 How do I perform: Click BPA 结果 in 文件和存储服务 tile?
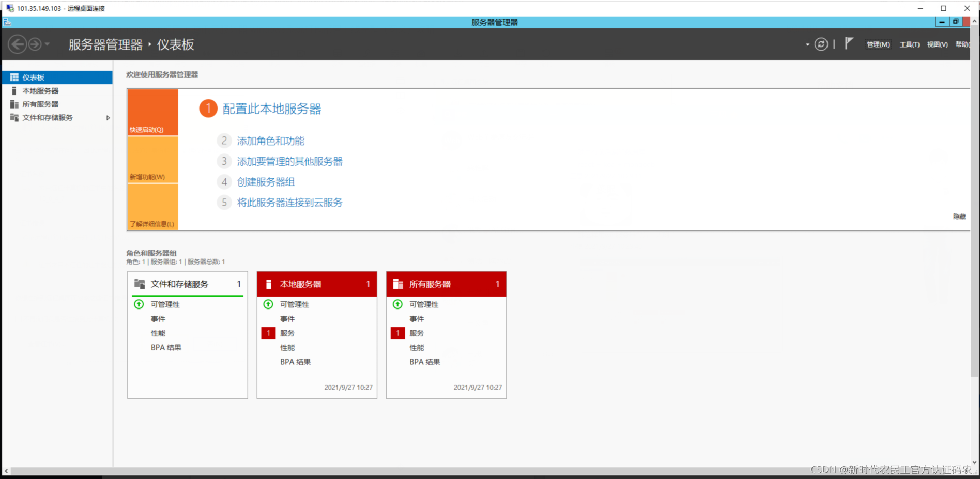tap(166, 348)
